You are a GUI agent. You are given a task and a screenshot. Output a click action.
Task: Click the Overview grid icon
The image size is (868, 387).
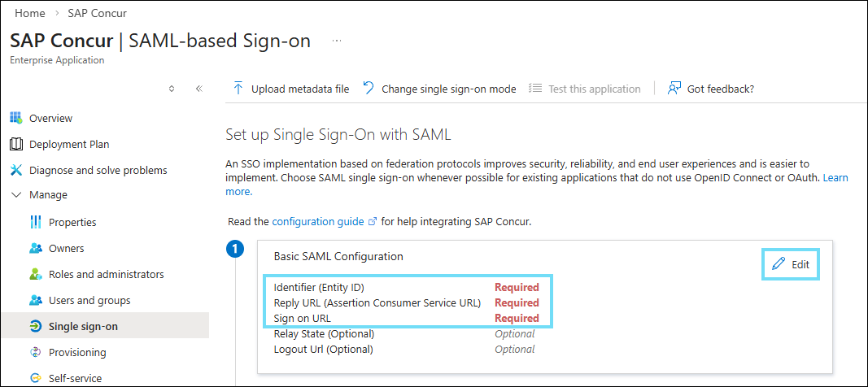[x=16, y=118]
